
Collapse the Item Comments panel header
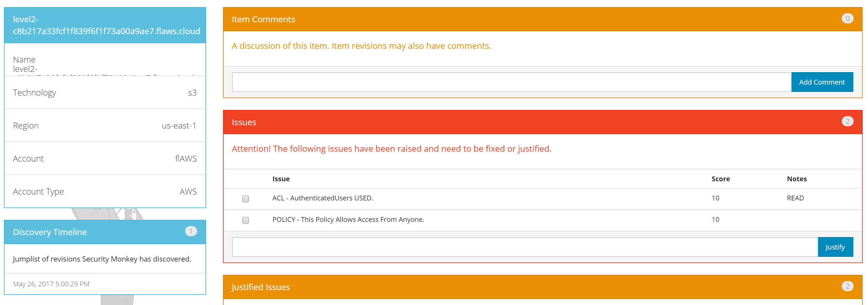[x=542, y=19]
